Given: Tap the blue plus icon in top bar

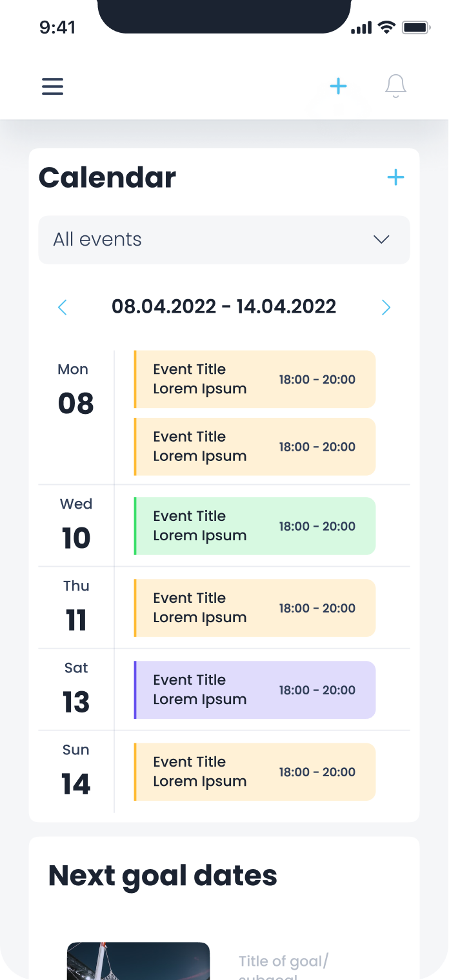Looking at the screenshot, I should [x=338, y=86].
